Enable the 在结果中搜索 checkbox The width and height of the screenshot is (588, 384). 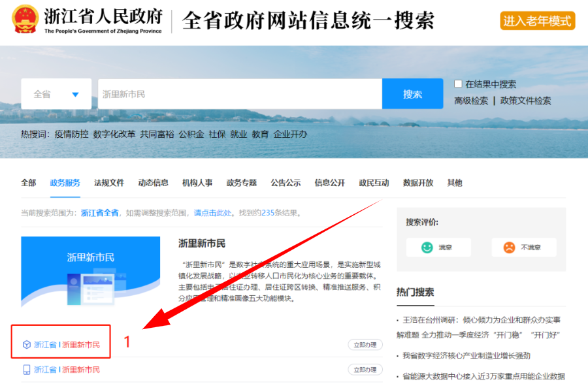click(x=458, y=84)
